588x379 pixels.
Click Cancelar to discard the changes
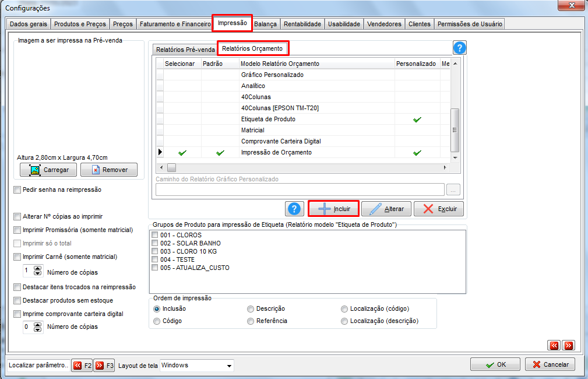click(x=550, y=364)
